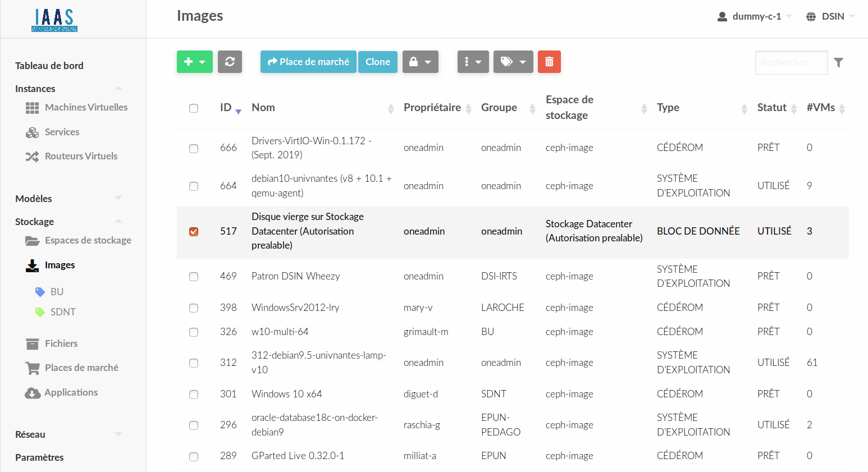The width and height of the screenshot is (868, 472).
Task: Click into the Rechercher search field
Action: 791,62
